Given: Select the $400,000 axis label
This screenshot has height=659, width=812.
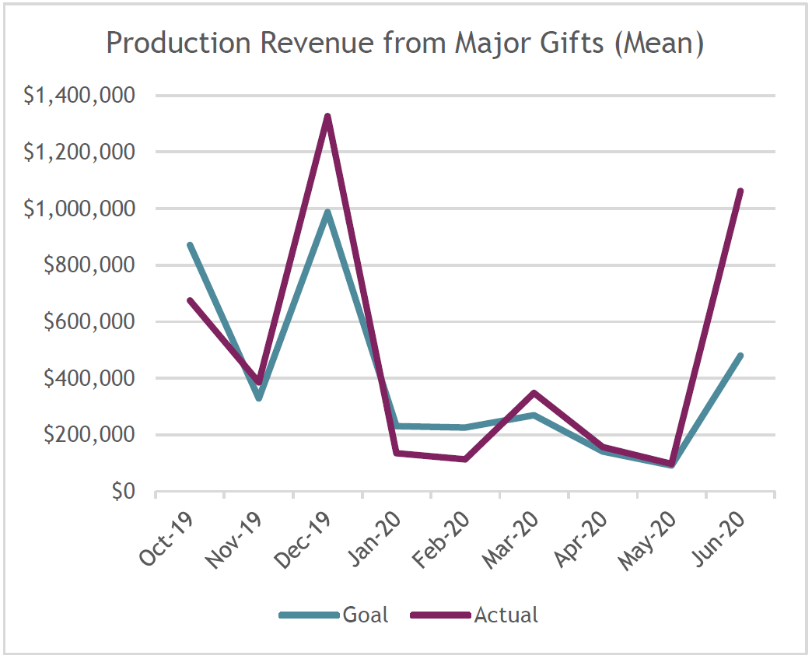Looking at the screenshot, I should (89, 378).
